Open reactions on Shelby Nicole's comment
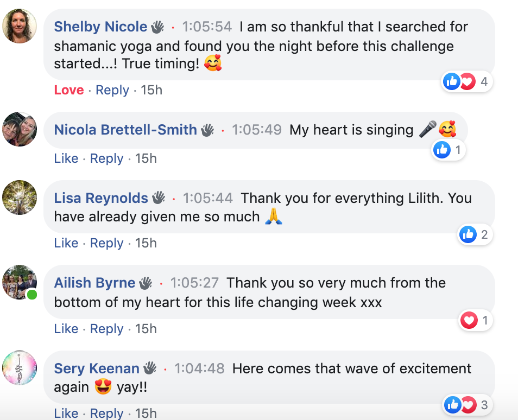518x420 pixels. tap(467, 82)
